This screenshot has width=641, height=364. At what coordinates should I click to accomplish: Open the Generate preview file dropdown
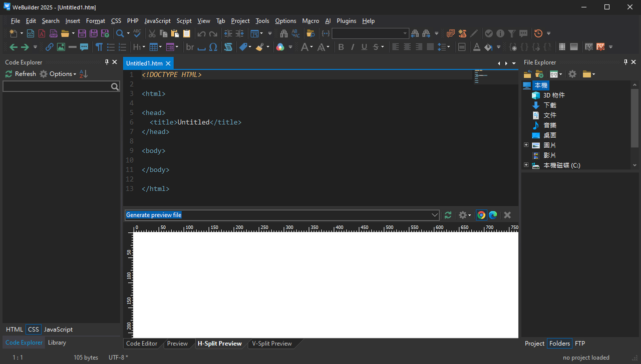[434, 215]
